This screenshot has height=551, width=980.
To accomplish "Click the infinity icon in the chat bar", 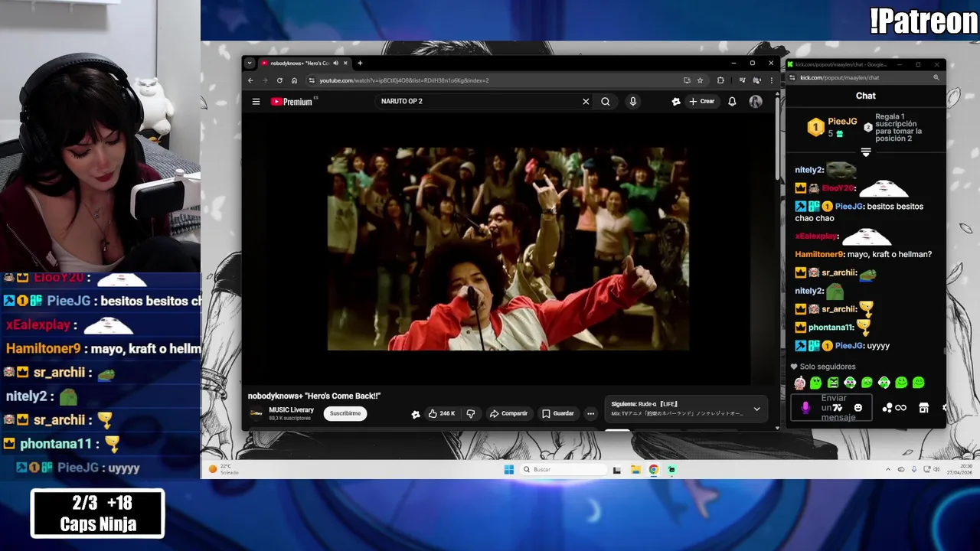I will click(x=901, y=408).
